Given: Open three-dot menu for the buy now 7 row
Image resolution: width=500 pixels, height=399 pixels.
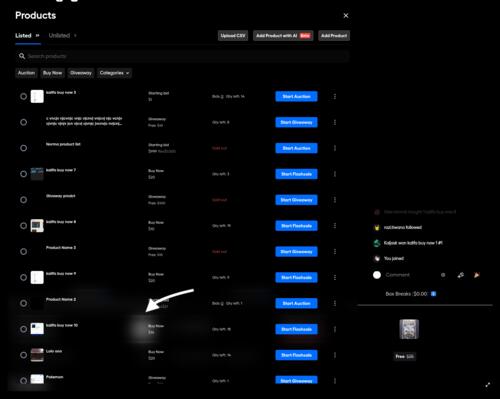Looking at the screenshot, I should tap(335, 174).
